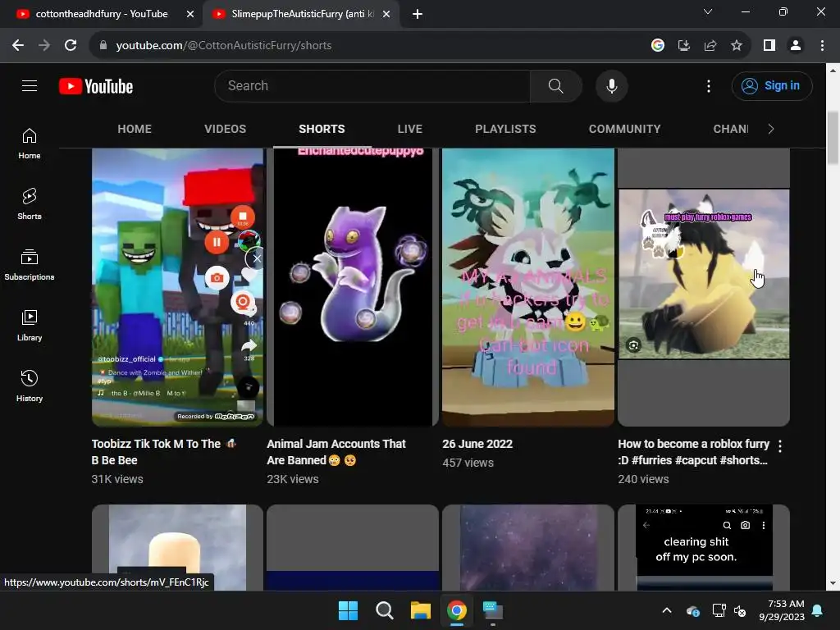Click the muted volume tray icon
This screenshot has height=630, width=840.
740,610
